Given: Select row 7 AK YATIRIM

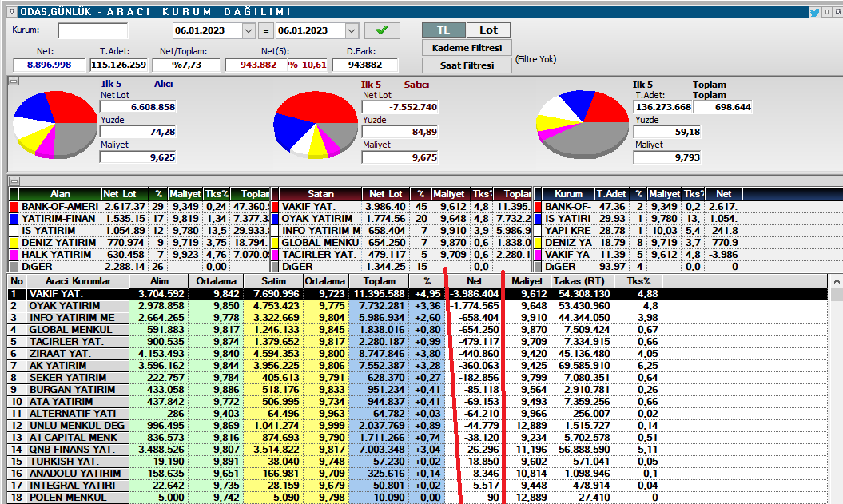Looking at the screenshot, I should pyautogui.click(x=416, y=365).
